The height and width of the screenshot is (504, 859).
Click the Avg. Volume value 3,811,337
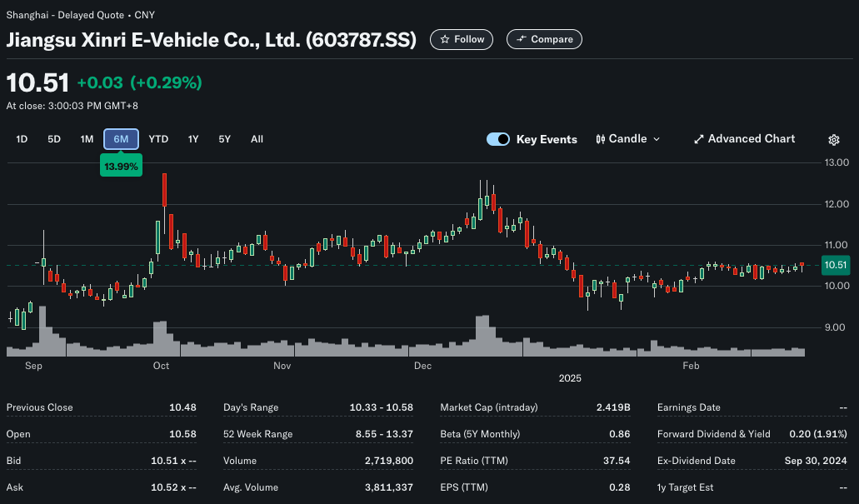tap(389, 487)
